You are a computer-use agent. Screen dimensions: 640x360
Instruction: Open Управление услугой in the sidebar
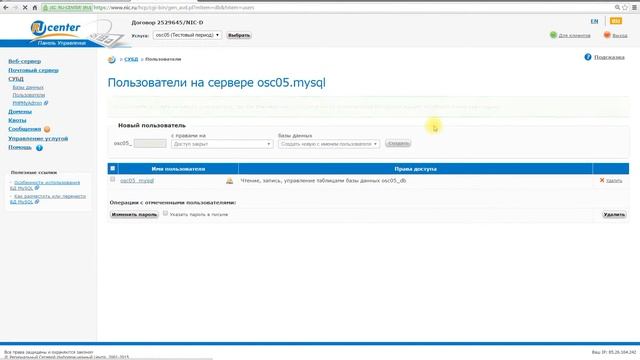38,139
